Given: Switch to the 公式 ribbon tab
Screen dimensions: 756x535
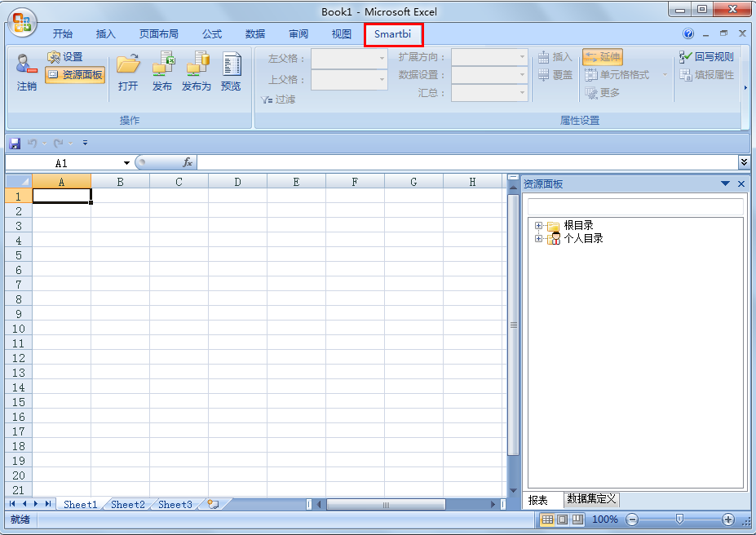Looking at the screenshot, I should [x=212, y=33].
